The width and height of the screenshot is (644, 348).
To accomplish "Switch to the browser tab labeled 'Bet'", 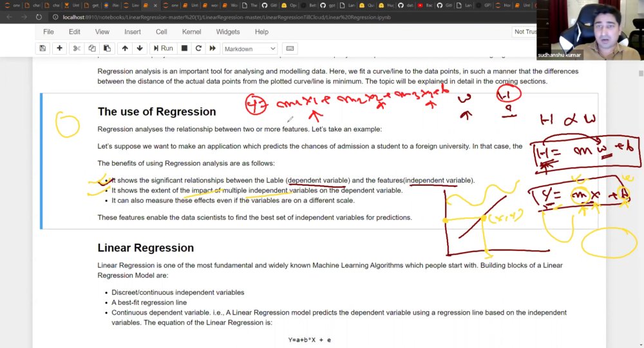I will pyautogui.click(x=309, y=5).
